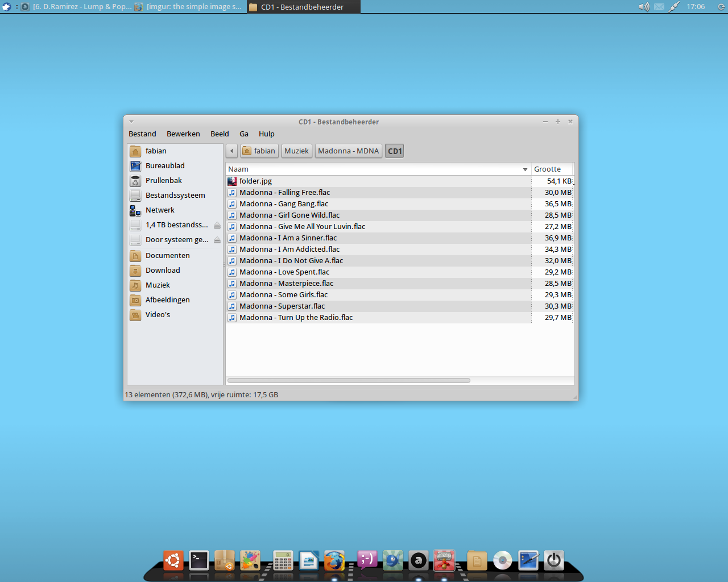The image size is (728, 582).
Task: Select Madonna - Turn Up the Radio.flac
Action: (x=399, y=318)
